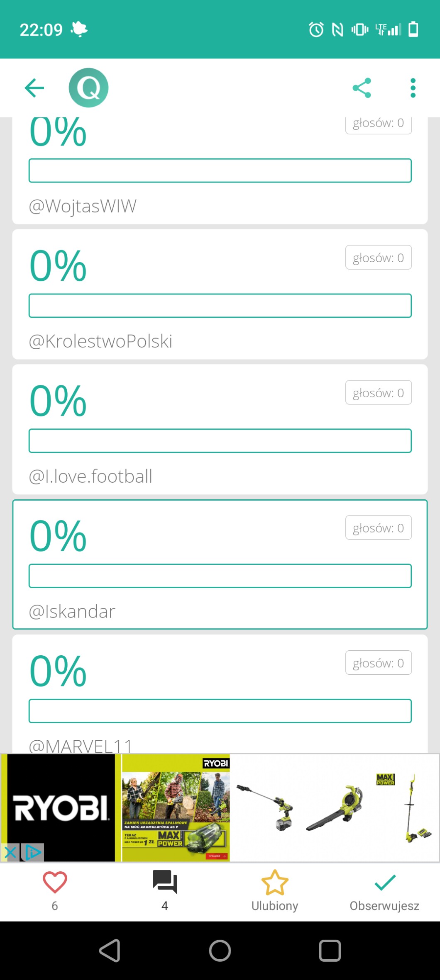Click the @MARVEL11 username
The height and width of the screenshot is (980, 440).
point(81,746)
